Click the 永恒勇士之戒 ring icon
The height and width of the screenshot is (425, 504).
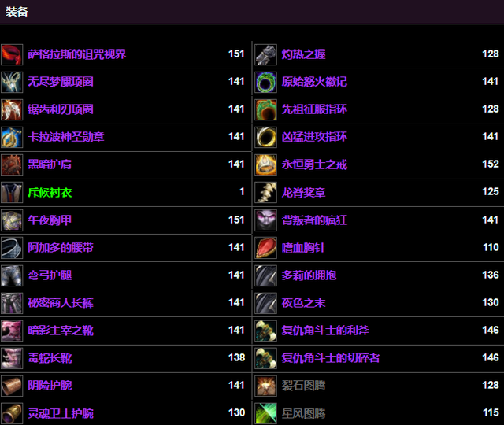(x=266, y=164)
